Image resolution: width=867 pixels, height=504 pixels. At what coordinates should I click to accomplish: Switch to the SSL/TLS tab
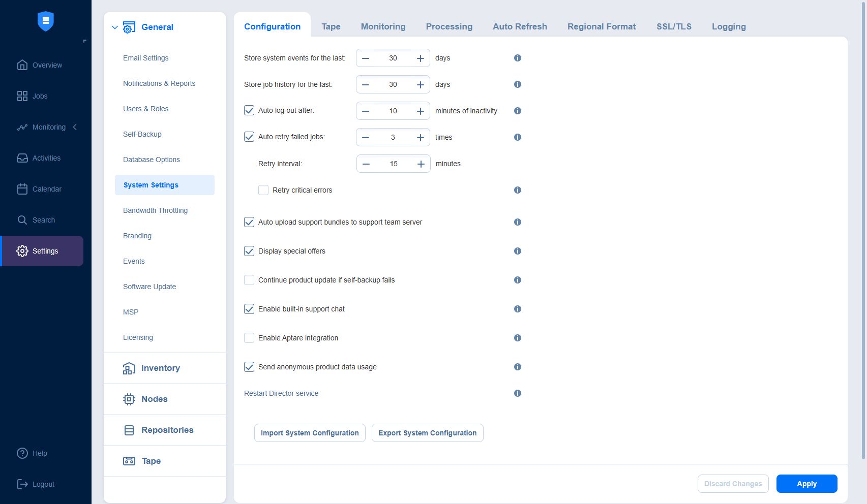(674, 26)
